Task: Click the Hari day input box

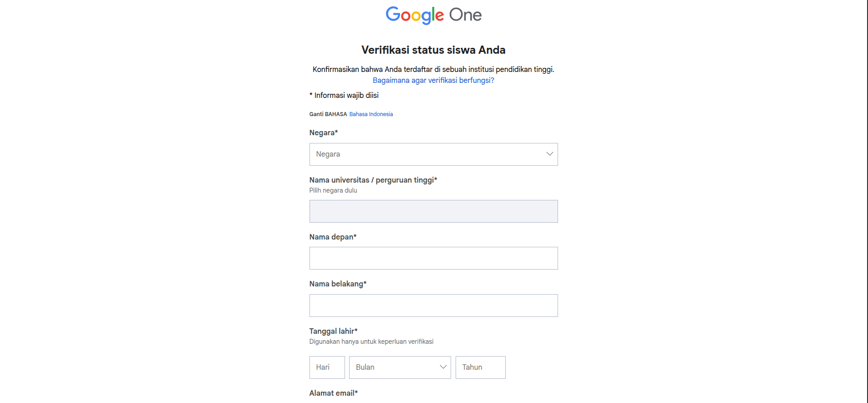Action: pyautogui.click(x=327, y=367)
